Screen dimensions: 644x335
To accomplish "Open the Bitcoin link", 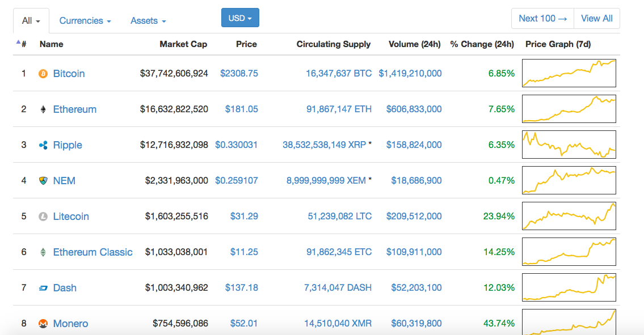I will 69,74.
